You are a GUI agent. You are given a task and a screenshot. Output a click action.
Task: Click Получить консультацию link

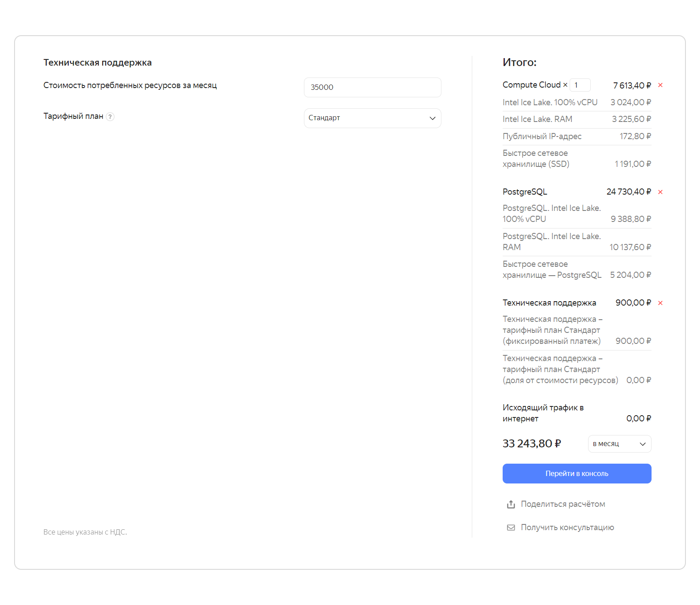point(567,528)
